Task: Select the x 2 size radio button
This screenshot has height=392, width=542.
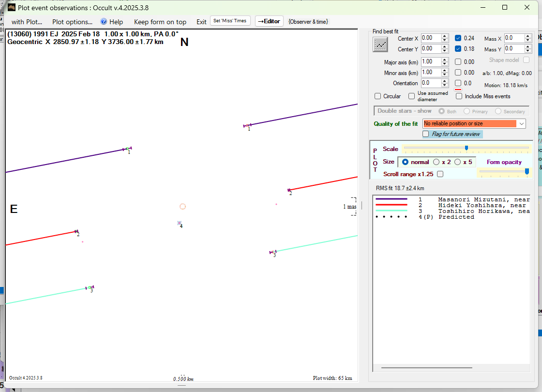Action: coord(437,162)
